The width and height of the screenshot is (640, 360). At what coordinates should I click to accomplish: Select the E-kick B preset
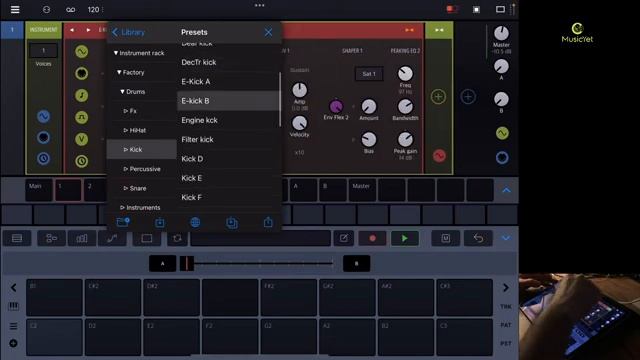point(229,101)
